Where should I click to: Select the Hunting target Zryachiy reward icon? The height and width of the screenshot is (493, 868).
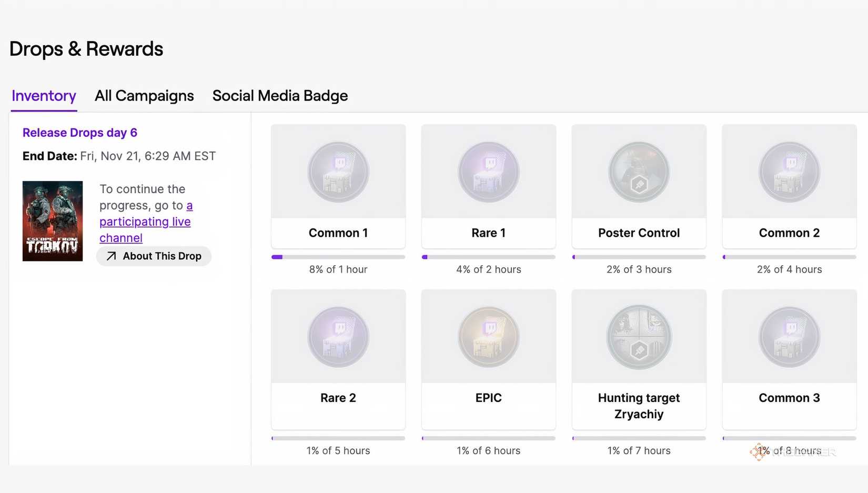[639, 337]
